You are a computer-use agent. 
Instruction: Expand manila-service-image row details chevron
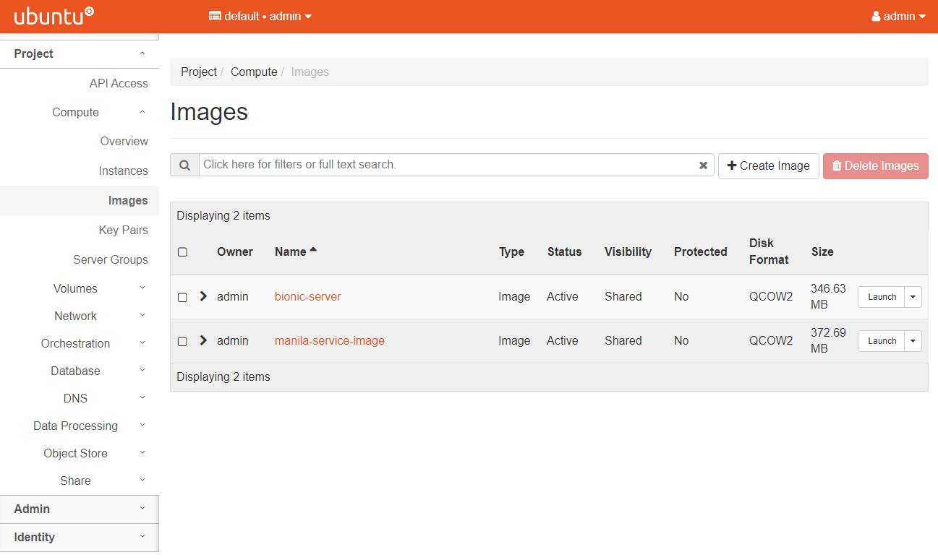point(203,340)
